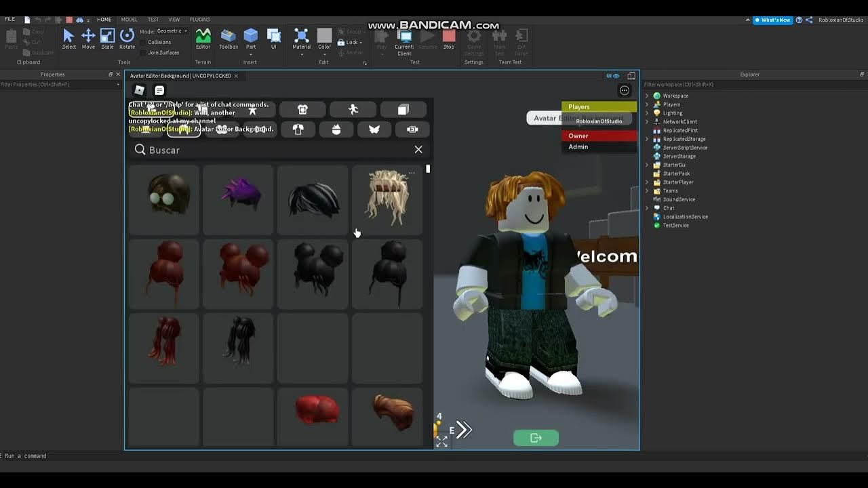Click RobloxianOfStudio in the player list
The width and height of the screenshot is (868, 488).
599,121
